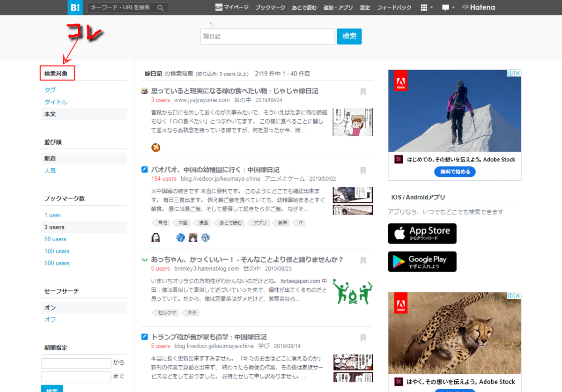The width and height of the screenshot is (562, 392).
Task: Open the Hatena Bookmark B! logo home
Action: pyautogui.click(x=74, y=7)
